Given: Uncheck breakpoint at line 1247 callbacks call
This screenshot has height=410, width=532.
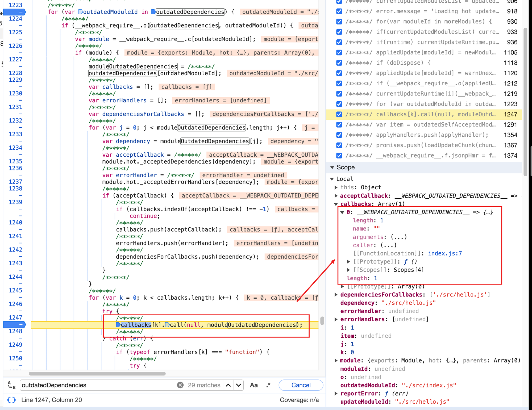Looking at the screenshot, I should point(339,114).
